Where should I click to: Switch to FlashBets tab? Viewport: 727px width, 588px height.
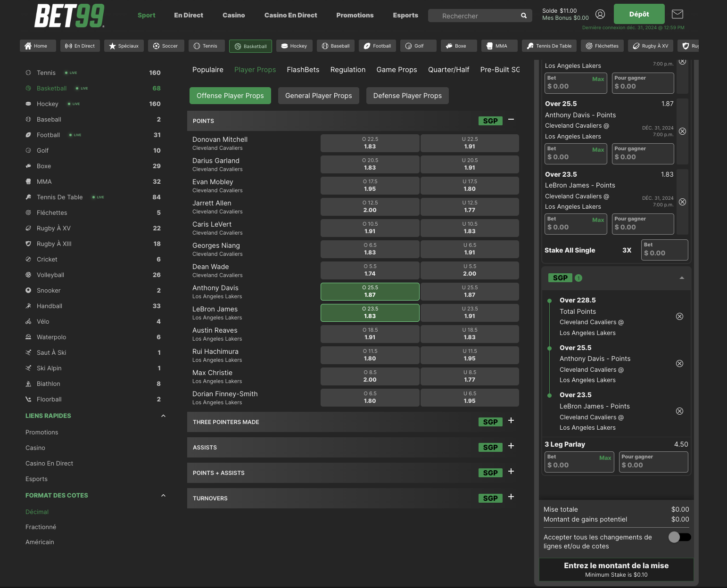point(303,70)
